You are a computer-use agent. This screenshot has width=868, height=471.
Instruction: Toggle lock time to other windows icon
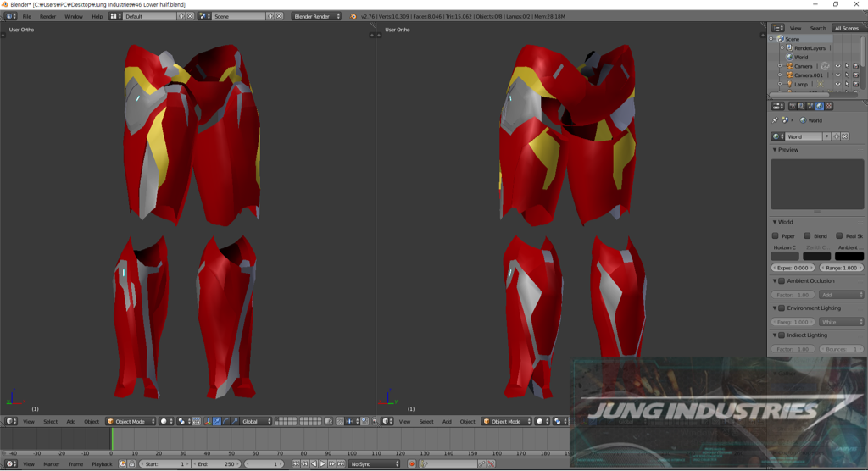click(131, 464)
